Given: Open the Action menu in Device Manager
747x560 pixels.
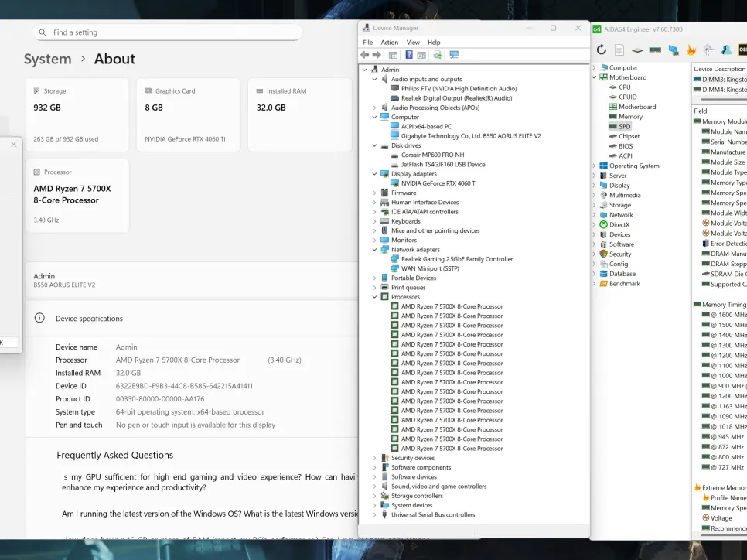Looking at the screenshot, I should click(389, 43).
